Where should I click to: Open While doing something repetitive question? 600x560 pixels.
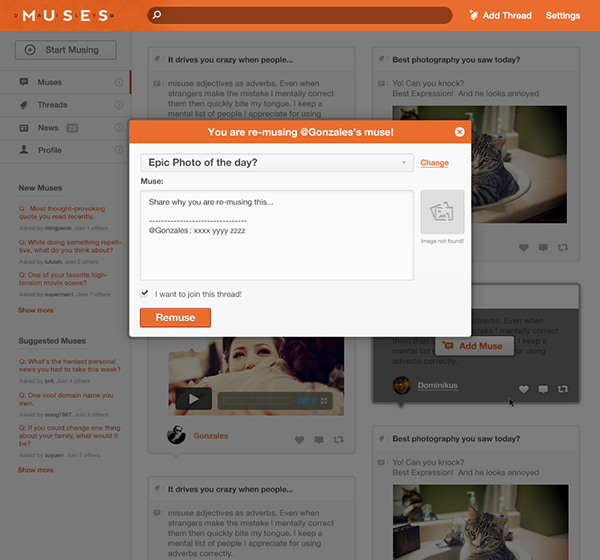(x=70, y=246)
